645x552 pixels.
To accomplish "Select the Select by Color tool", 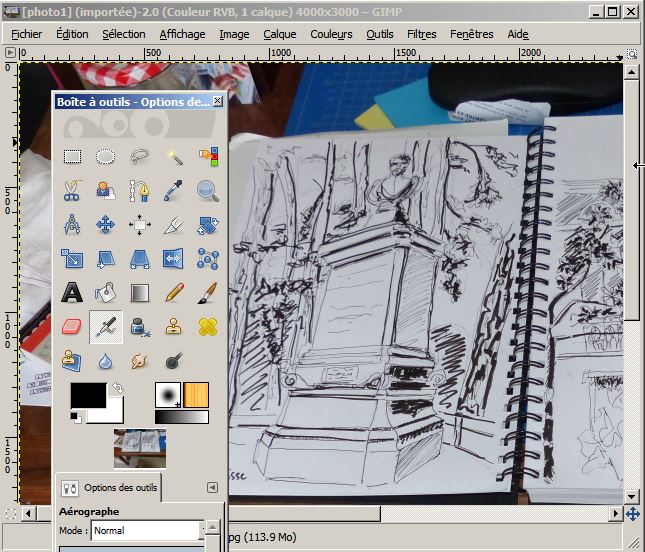I will click(208, 156).
